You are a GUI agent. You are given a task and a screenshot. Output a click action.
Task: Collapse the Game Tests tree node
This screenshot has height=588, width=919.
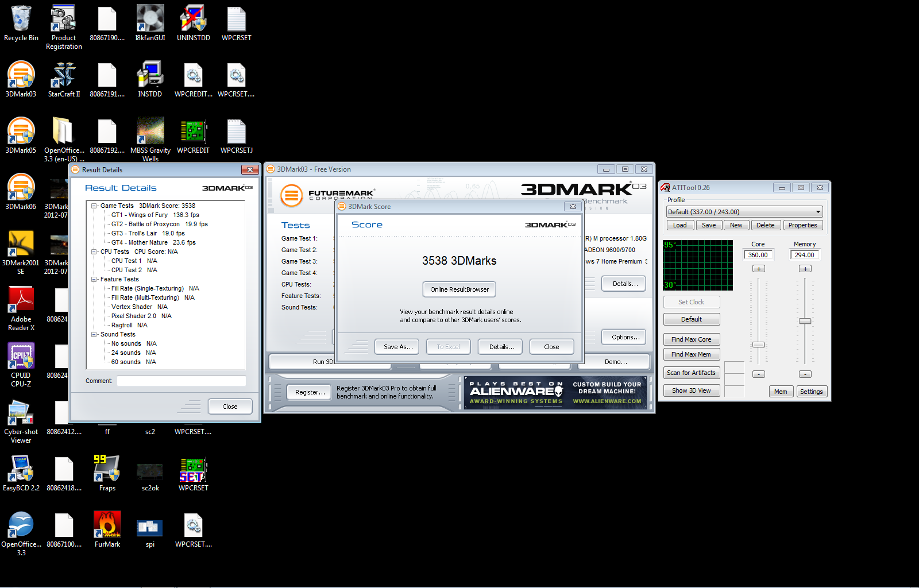point(94,206)
